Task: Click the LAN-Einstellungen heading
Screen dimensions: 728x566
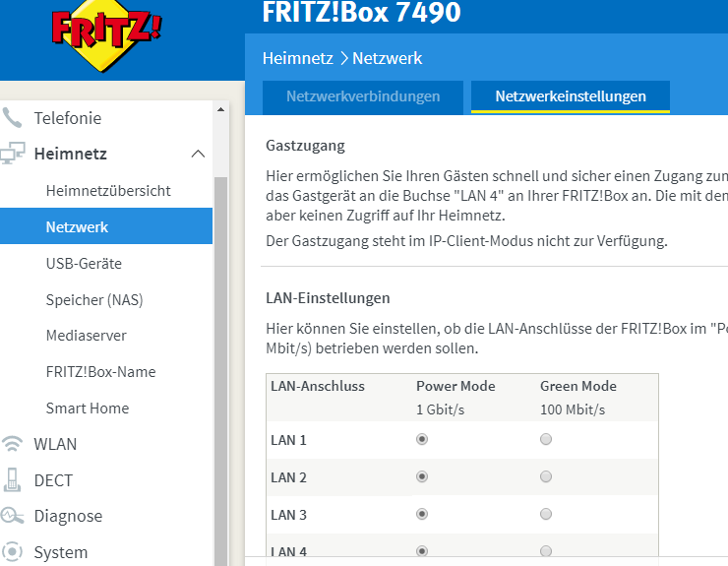Action: click(328, 298)
